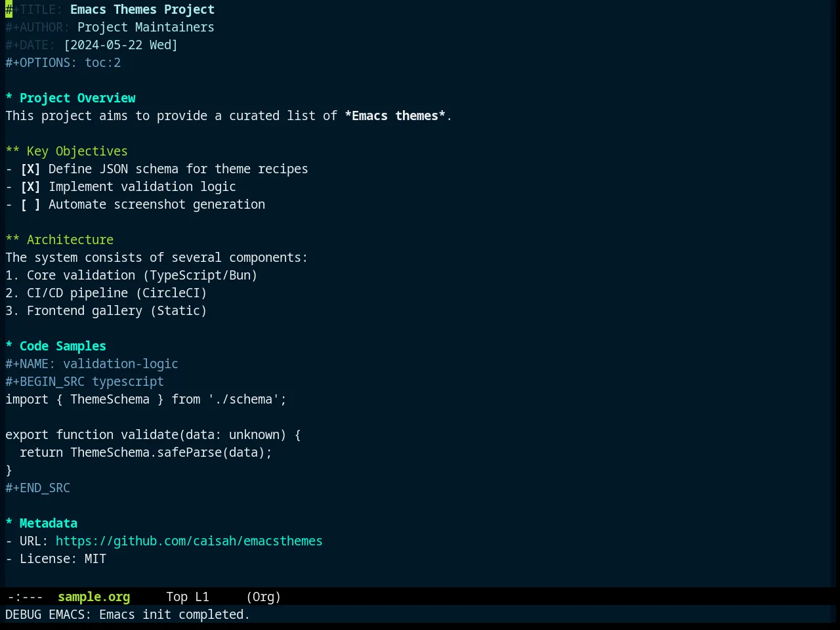This screenshot has height=630, width=840.
Task: Click list item Frontend gallery (Static)
Action: point(106,311)
